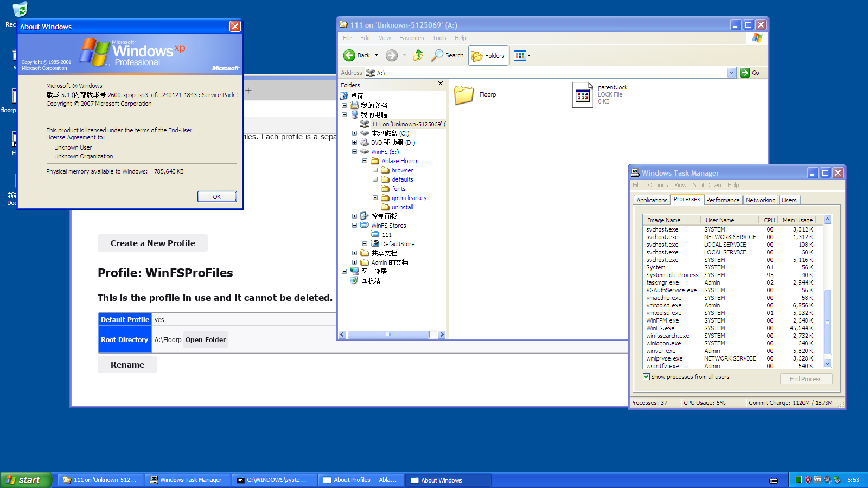Select 回收站 recycle bin tree icon

pyautogui.click(x=354, y=280)
